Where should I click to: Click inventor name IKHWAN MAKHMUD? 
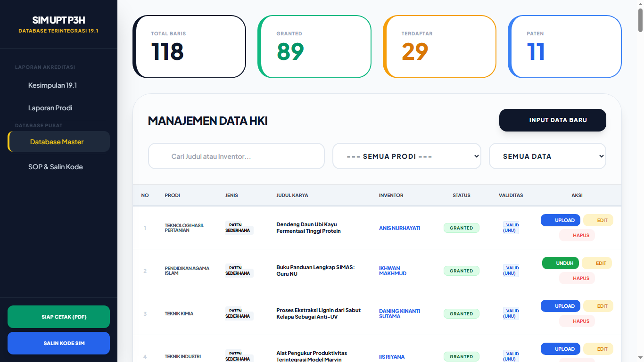point(393,271)
